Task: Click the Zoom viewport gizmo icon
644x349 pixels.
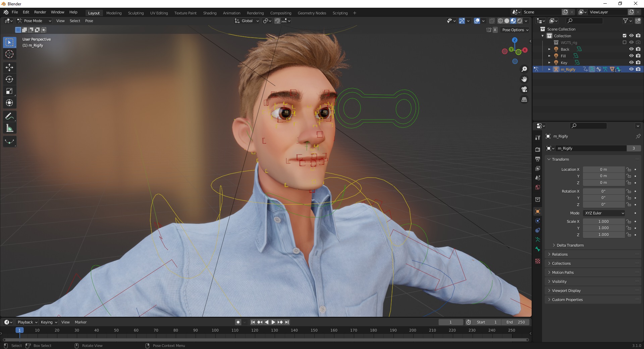Action: click(x=524, y=69)
